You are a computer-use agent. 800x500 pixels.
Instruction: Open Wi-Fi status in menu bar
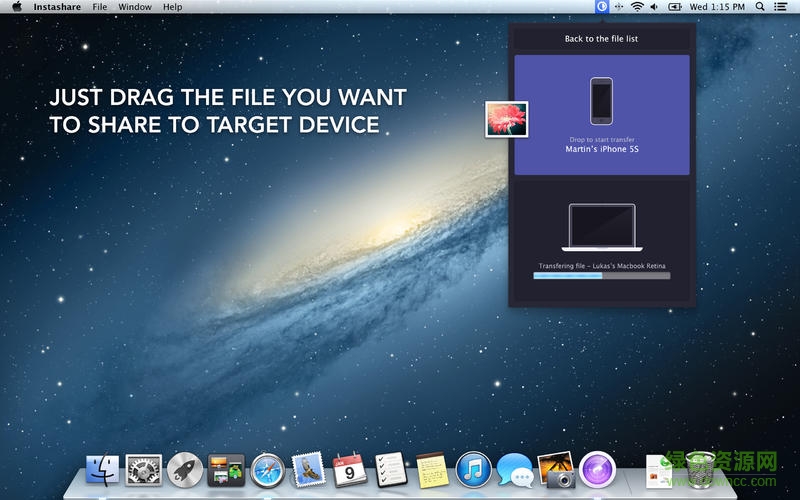coord(637,7)
